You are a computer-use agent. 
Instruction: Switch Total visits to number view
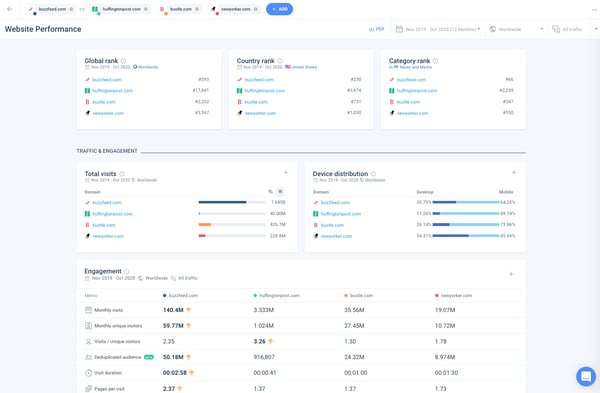[280, 192]
